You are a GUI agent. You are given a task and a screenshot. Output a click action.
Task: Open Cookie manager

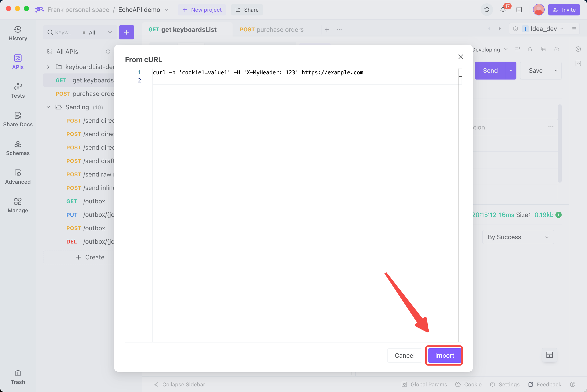coord(468,384)
